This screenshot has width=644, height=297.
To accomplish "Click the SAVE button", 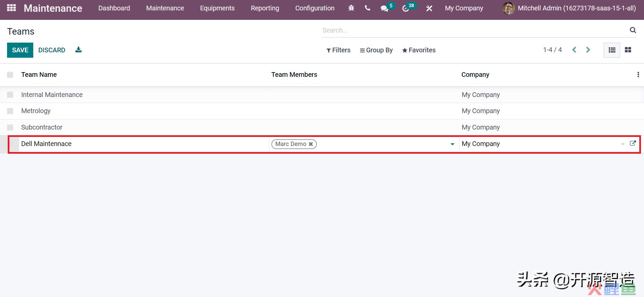I will click(20, 50).
